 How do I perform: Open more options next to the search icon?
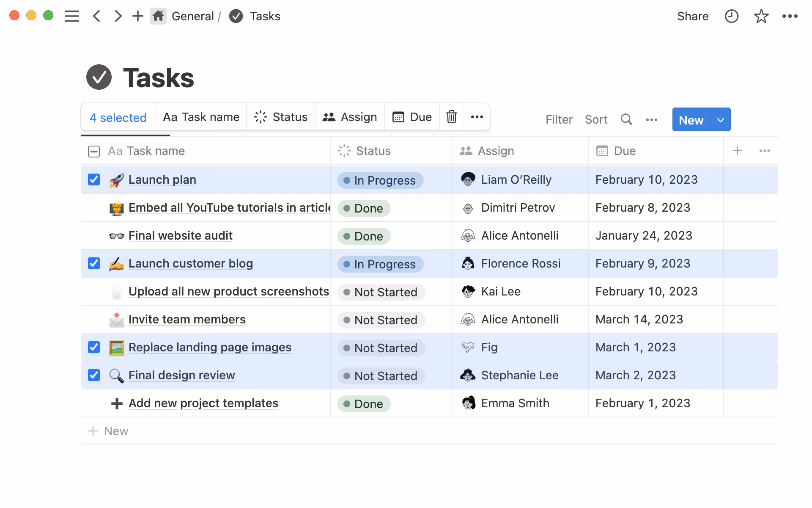(x=651, y=119)
